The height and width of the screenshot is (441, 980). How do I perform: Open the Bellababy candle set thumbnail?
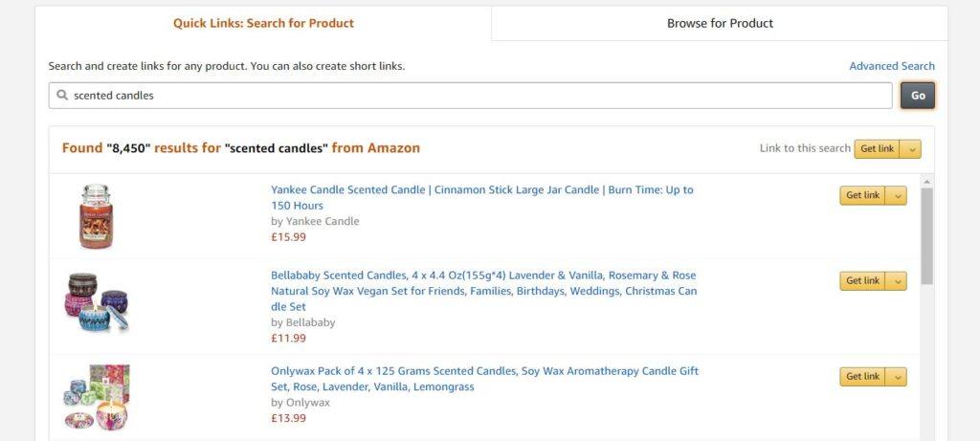[97, 302]
